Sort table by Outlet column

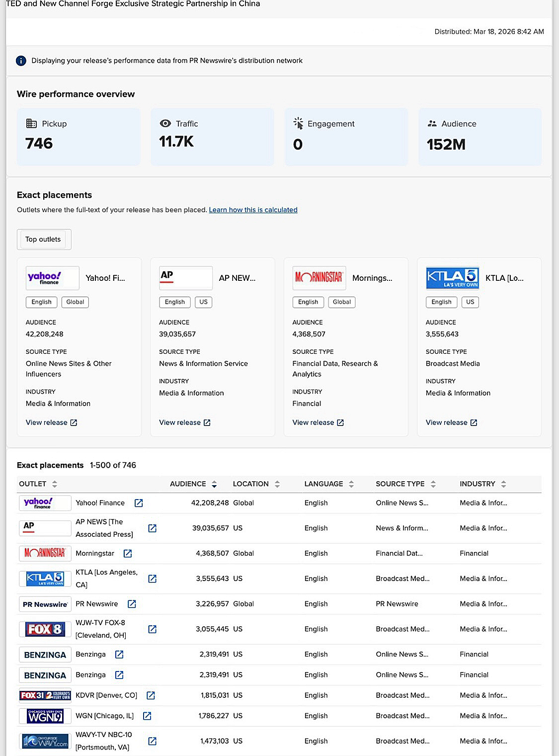(x=55, y=484)
